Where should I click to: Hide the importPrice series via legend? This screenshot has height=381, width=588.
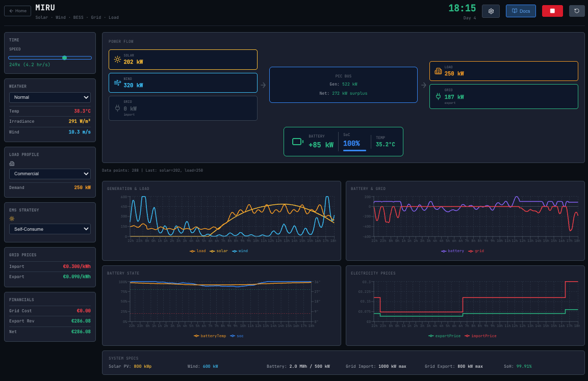pyautogui.click(x=480, y=336)
